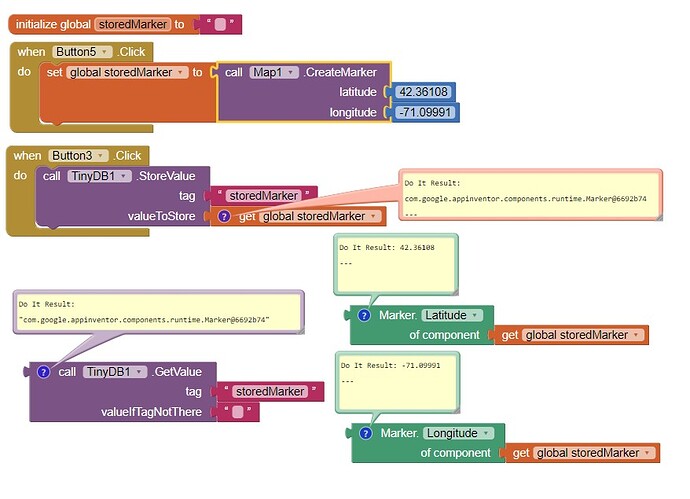Click the latitude number field 42.36108

pos(423,92)
